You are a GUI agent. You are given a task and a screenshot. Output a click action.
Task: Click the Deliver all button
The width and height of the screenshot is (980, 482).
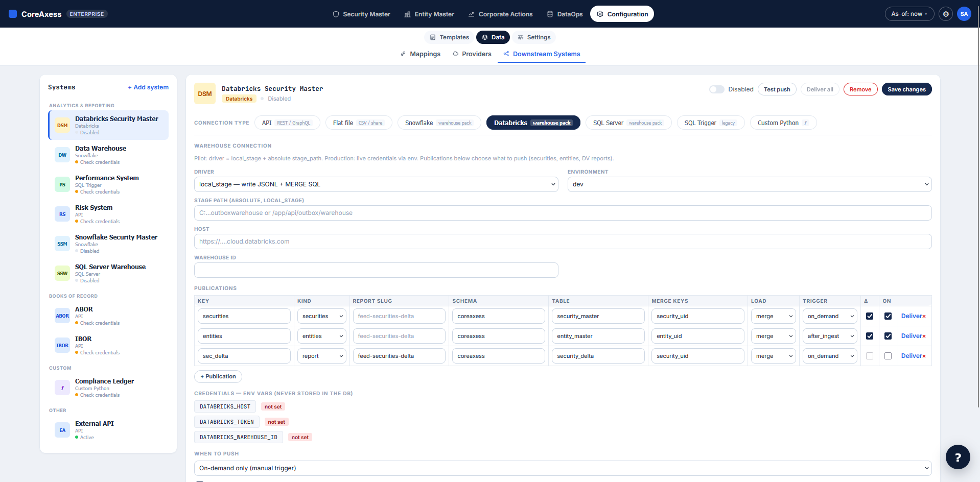tap(820, 89)
